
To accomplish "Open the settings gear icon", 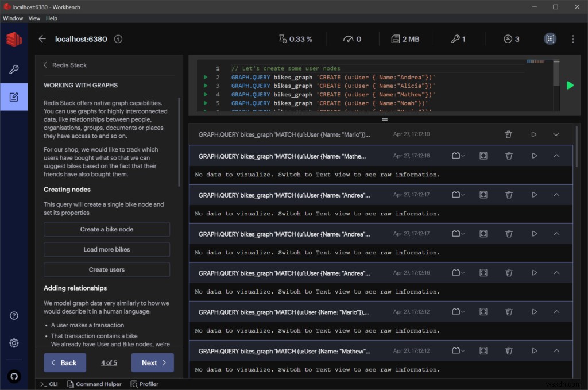I will click(x=14, y=343).
